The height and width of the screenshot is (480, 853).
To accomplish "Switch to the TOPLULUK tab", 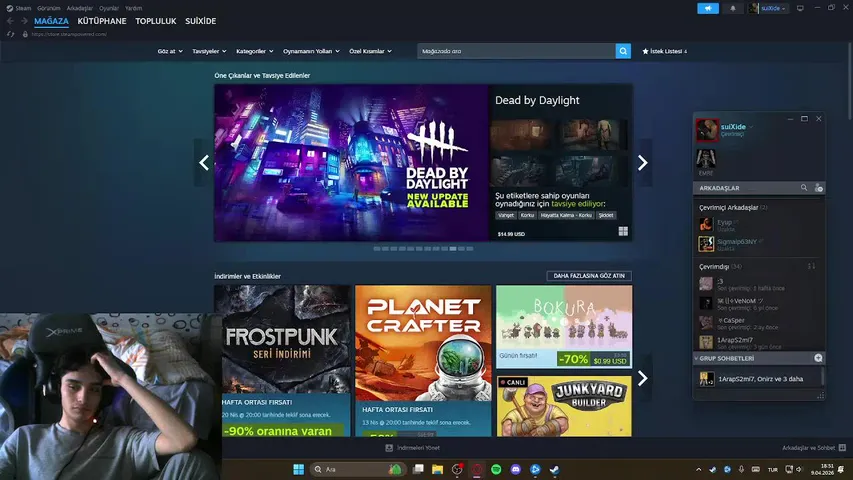I will [x=156, y=21].
